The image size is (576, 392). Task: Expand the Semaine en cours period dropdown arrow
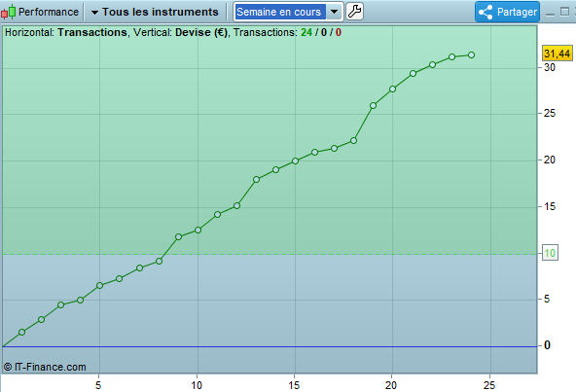tap(334, 12)
